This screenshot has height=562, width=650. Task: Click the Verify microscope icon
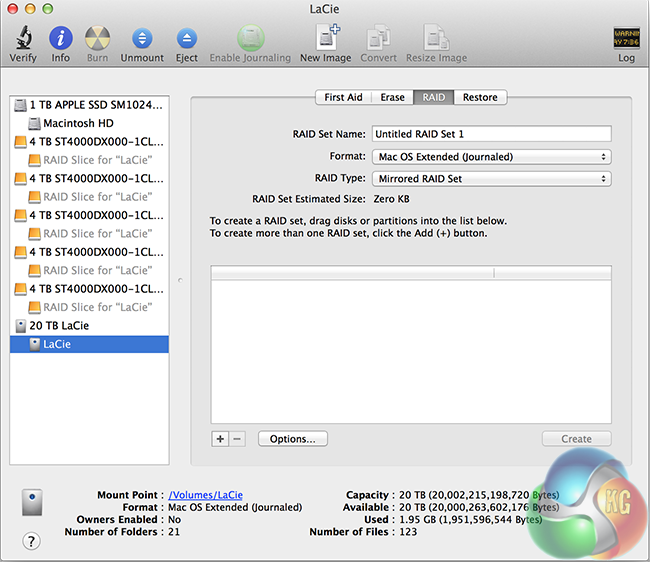[x=22, y=39]
